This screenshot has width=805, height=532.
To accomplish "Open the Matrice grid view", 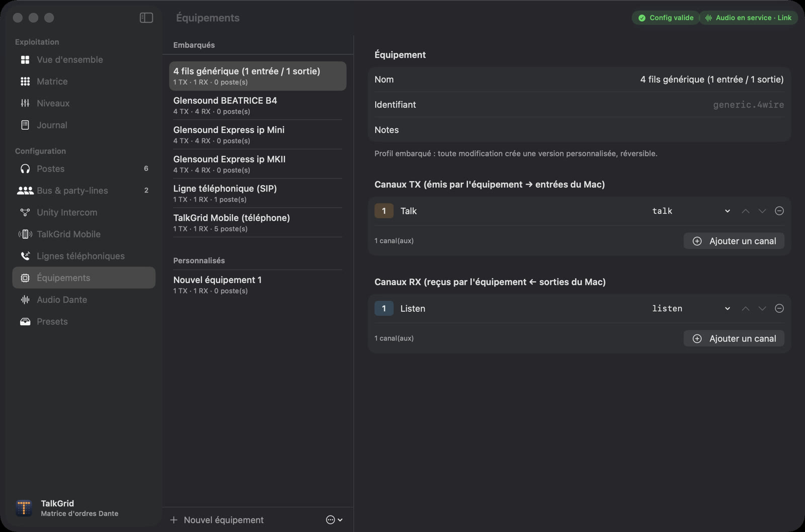I will pyautogui.click(x=84, y=81).
